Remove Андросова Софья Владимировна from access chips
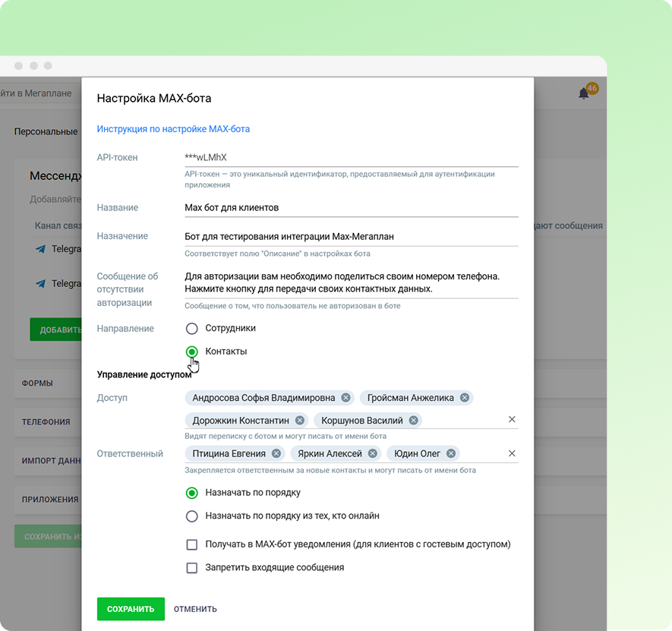Screen dimensions: 672x631 click(345, 398)
